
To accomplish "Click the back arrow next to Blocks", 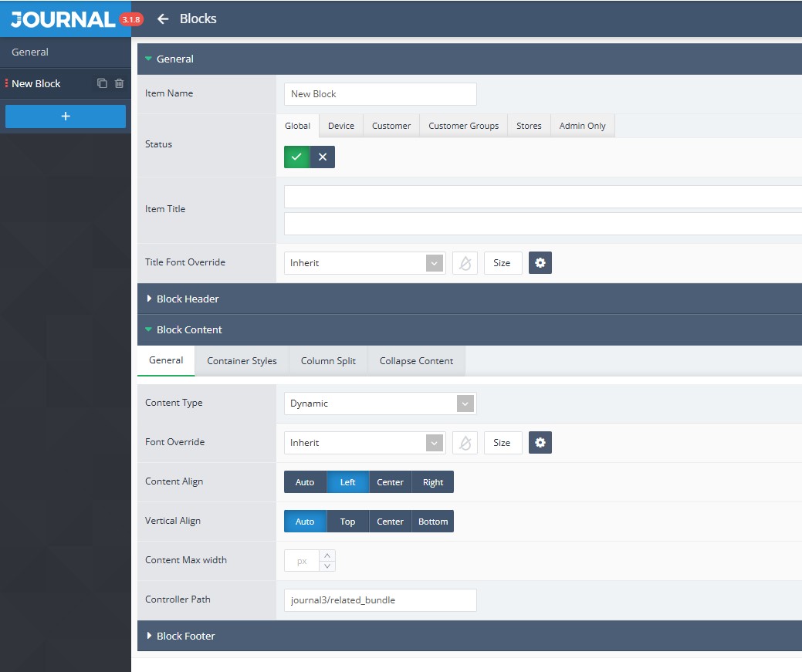I will click(163, 19).
